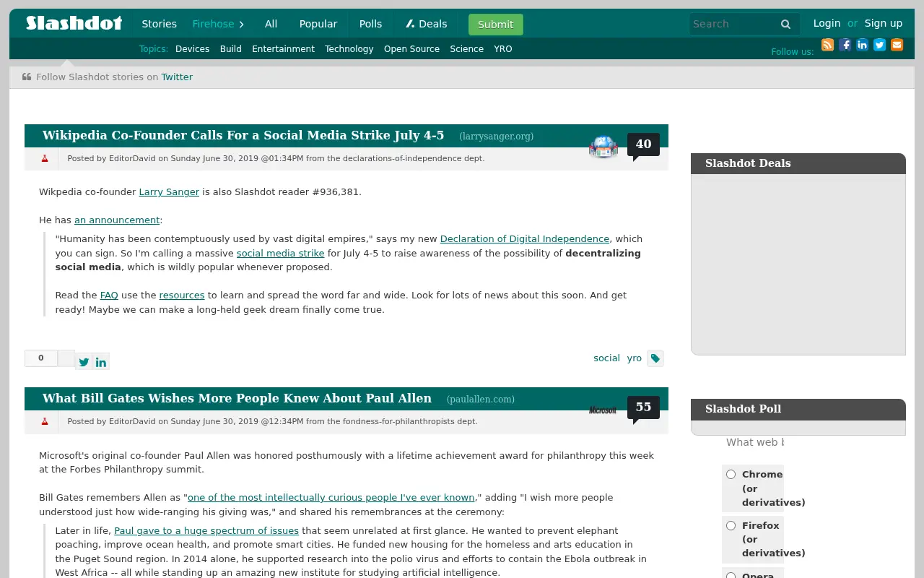The image size is (924, 578).
Task: Click the yro tag
Action: [635, 358]
